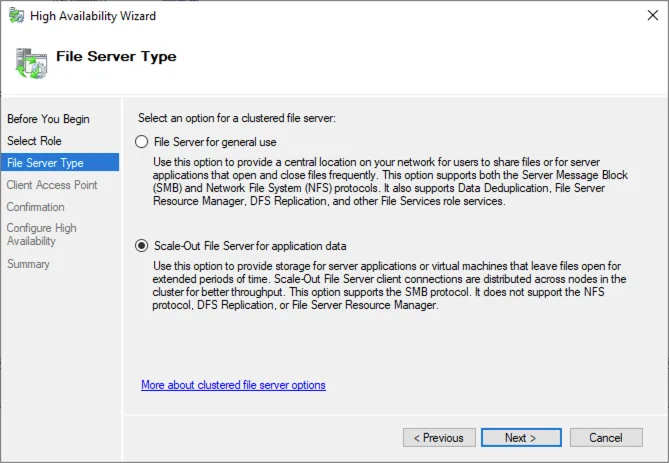Select File Server for general use option
669x463 pixels.
142,141
